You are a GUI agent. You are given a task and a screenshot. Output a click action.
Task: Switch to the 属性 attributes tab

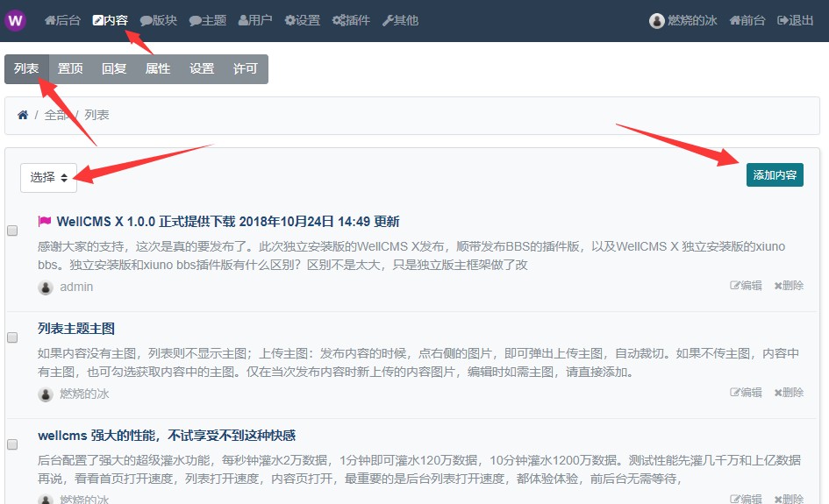pyautogui.click(x=158, y=68)
